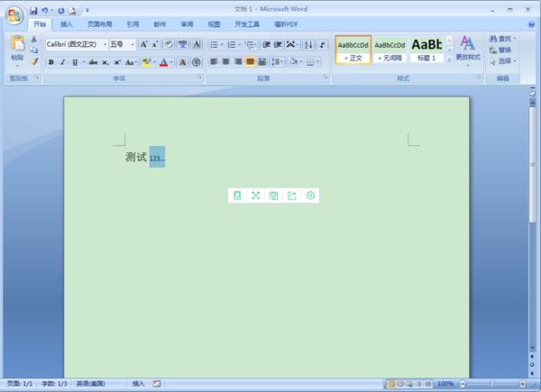The image size is (541, 392).
Task: Open the round Office button menu
Action: 14,15
